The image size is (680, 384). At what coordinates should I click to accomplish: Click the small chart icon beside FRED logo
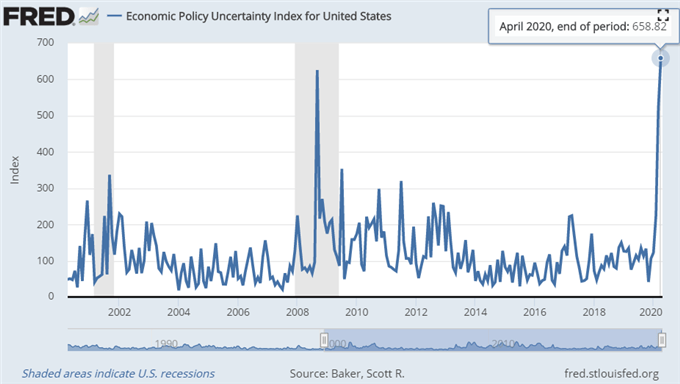89,17
